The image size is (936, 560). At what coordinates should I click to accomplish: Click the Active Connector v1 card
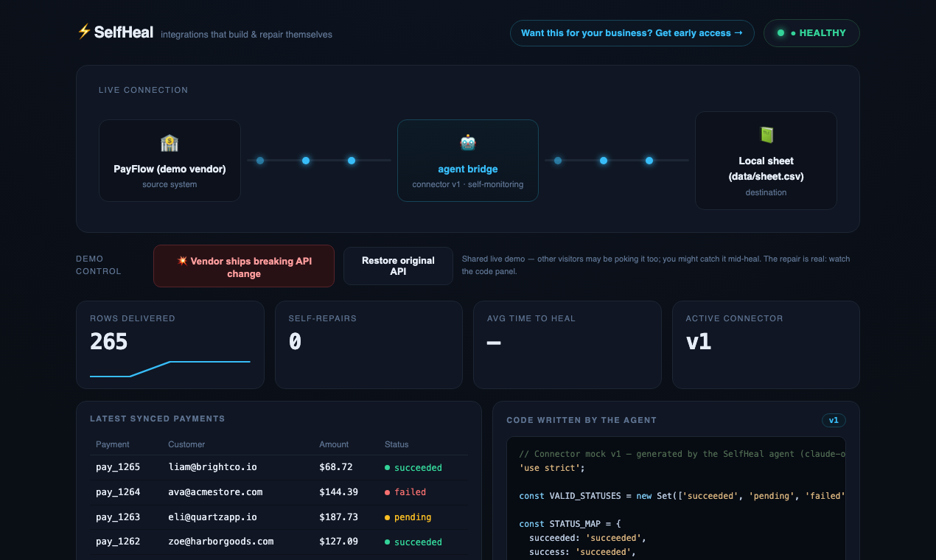pyautogui.click(x=766, y=344)
